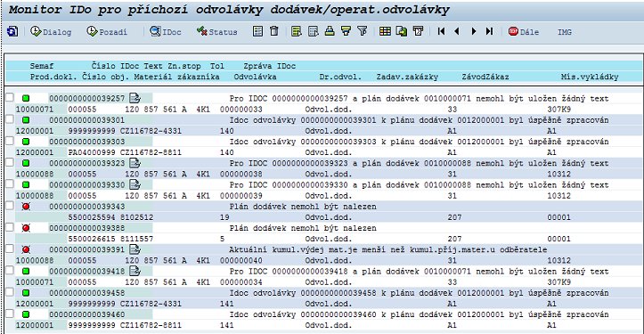Click the Status toolbar button
Screen dimensions: 644x334
[216, 32]
